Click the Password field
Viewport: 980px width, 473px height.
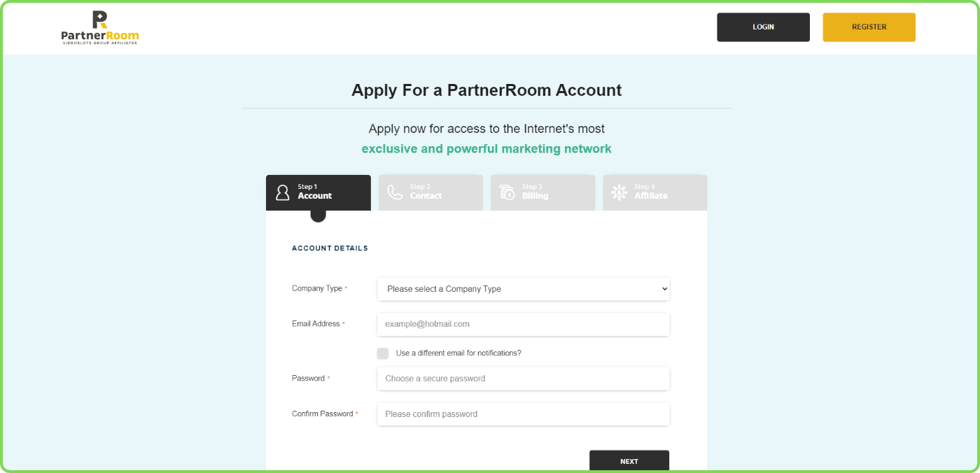click(x=523, y=378)
